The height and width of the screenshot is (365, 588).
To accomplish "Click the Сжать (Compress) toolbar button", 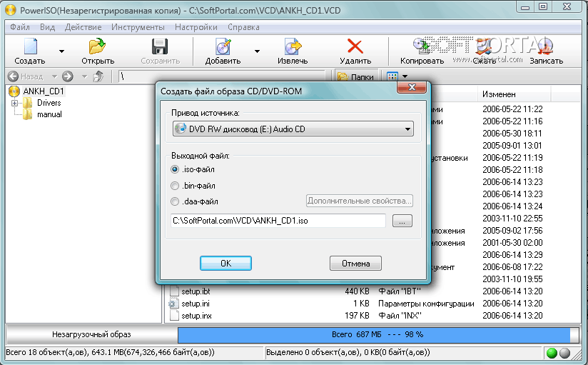I will 484,51.
